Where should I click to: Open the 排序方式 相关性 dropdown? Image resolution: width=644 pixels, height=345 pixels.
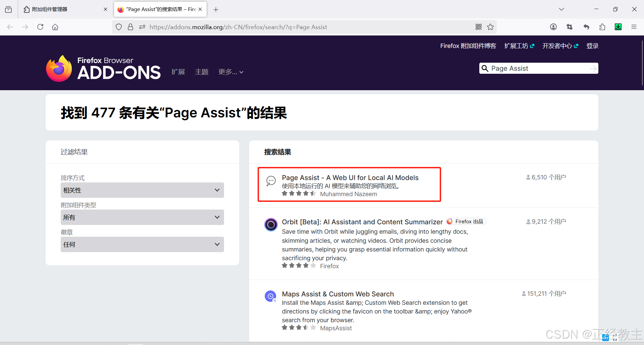(142, 190)
